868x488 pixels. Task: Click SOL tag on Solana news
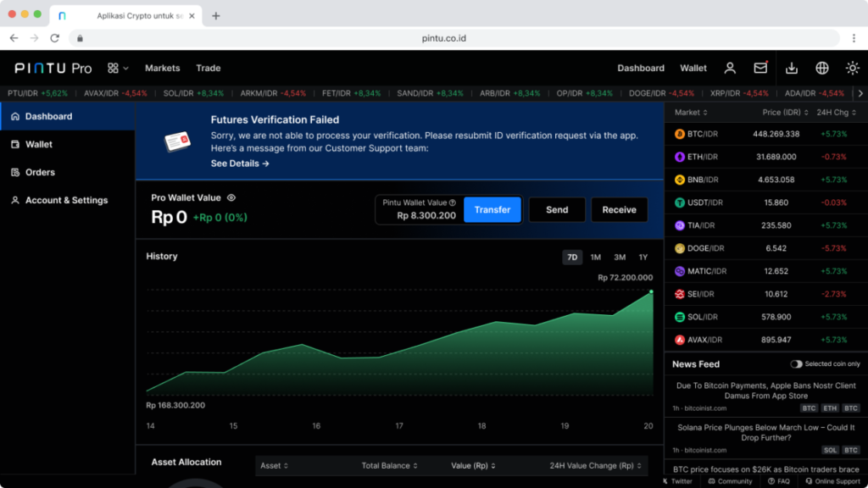[x=830, y=451]
